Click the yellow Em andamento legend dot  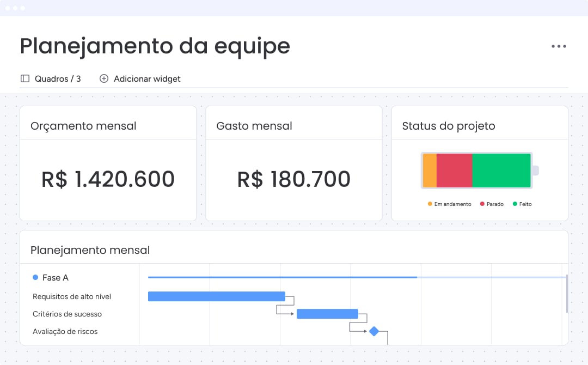click(x=430, y=203)
